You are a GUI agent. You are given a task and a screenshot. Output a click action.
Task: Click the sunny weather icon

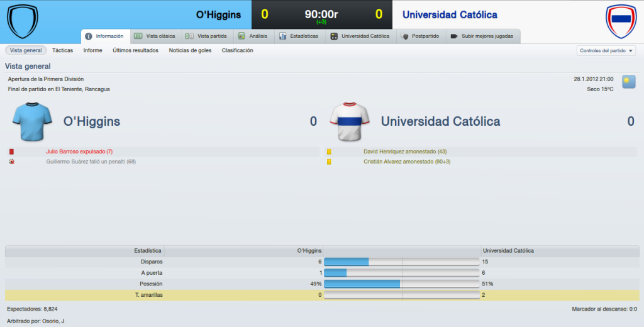click(x=628, y=81)
